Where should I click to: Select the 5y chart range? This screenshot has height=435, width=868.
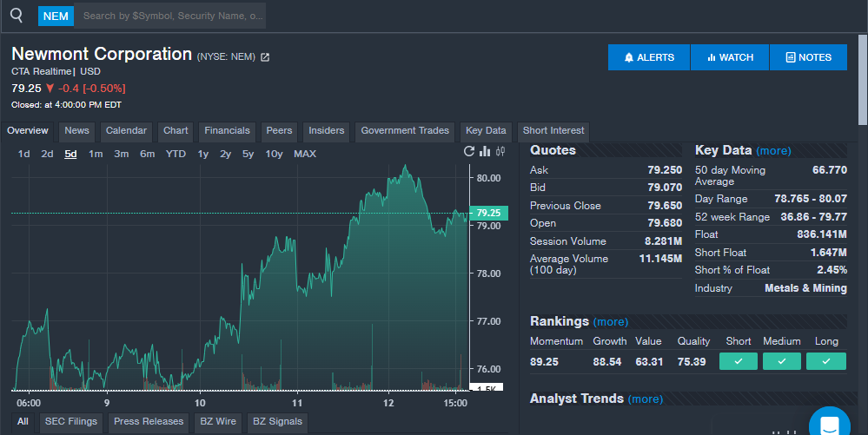click(x=248, y=154)
